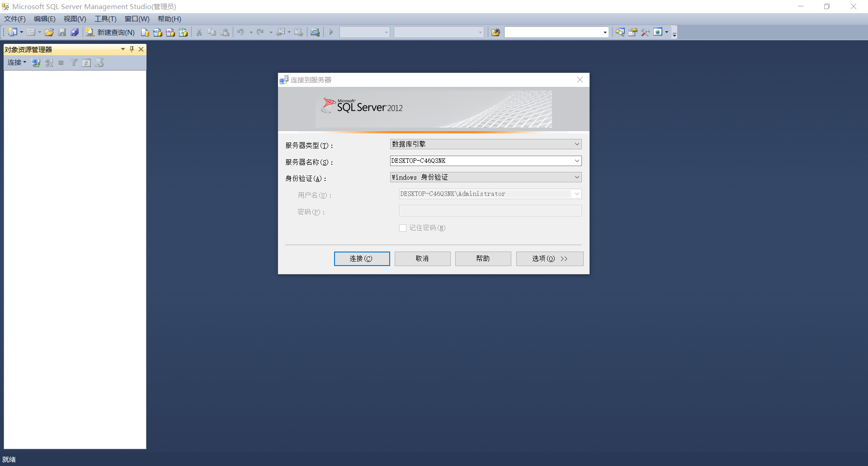Image resolution: width=868 pixels, height=466 pixels.
Task: Click the Activity Monitor icon
Action: (315, 32)
